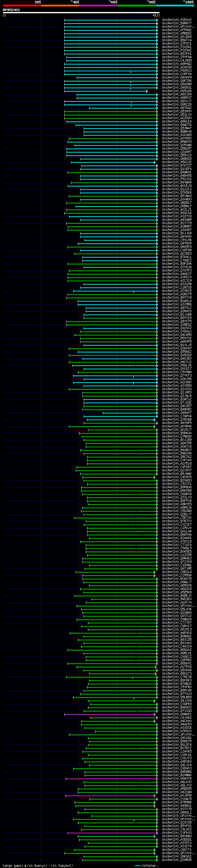Click the purple ~60% identity legend segment

pyautogui.click(x=99, y=6)
